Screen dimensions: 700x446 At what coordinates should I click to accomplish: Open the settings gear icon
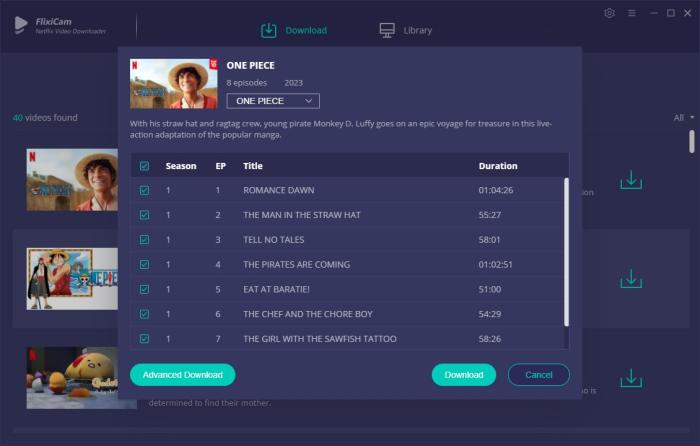tap(610, 13)
